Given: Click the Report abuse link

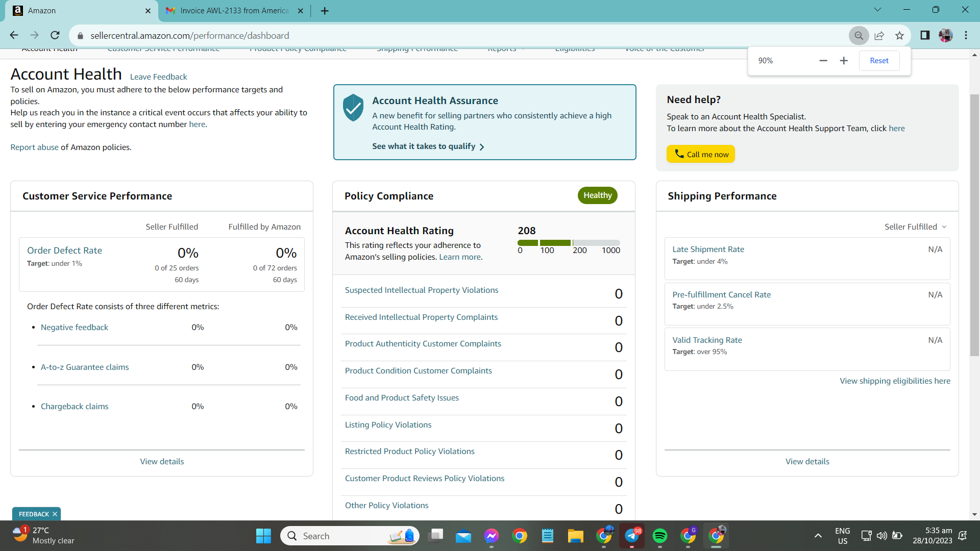Looking at the screenshot, I should point(35,147).
